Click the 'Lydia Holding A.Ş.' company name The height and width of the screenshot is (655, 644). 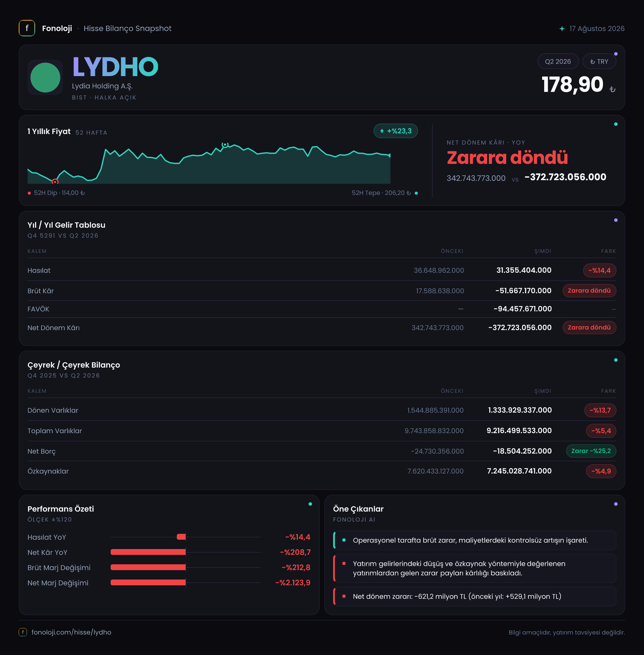(x=102, y=86)
